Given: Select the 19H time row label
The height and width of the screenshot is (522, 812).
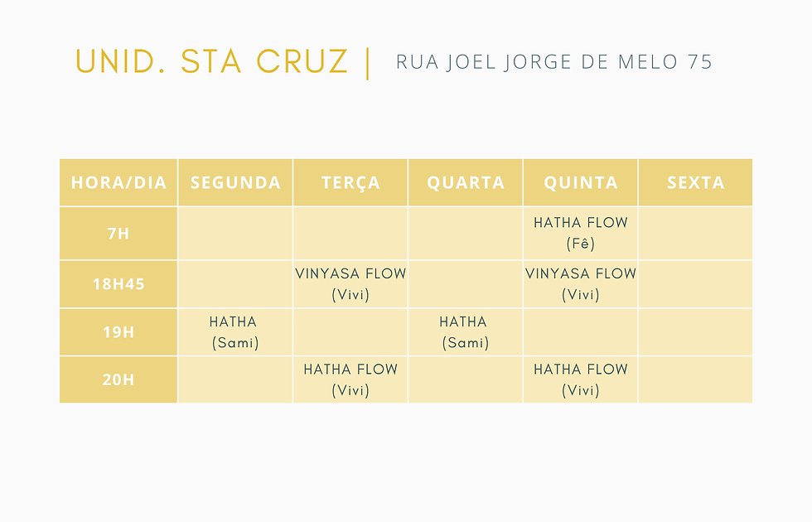Looking at the screenshot, I should point(118,332).
